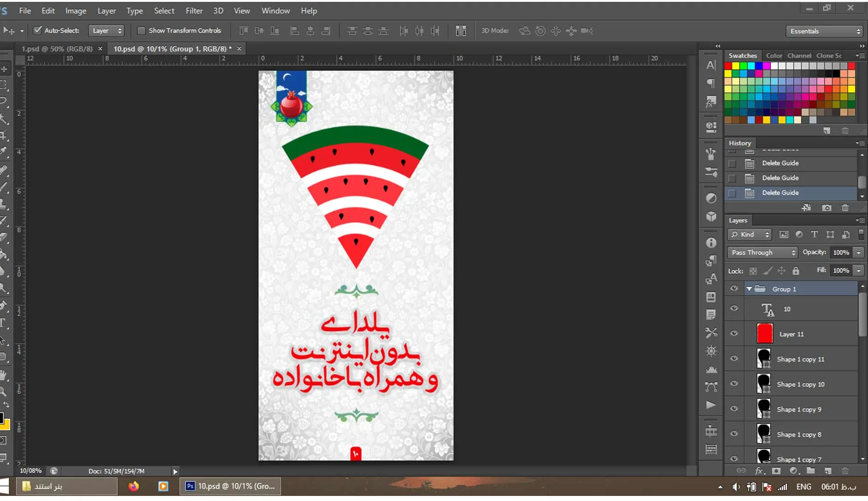Switch to 1.psd document tab

coord(57,48)
